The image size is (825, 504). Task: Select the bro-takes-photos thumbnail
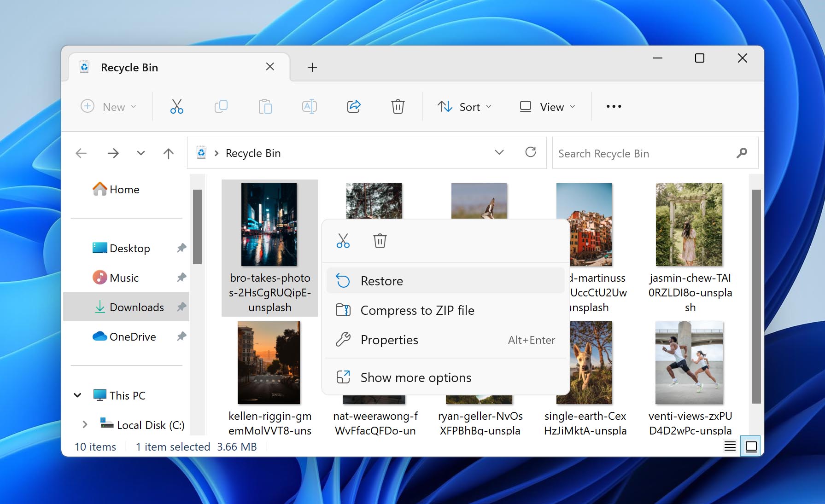269,225
